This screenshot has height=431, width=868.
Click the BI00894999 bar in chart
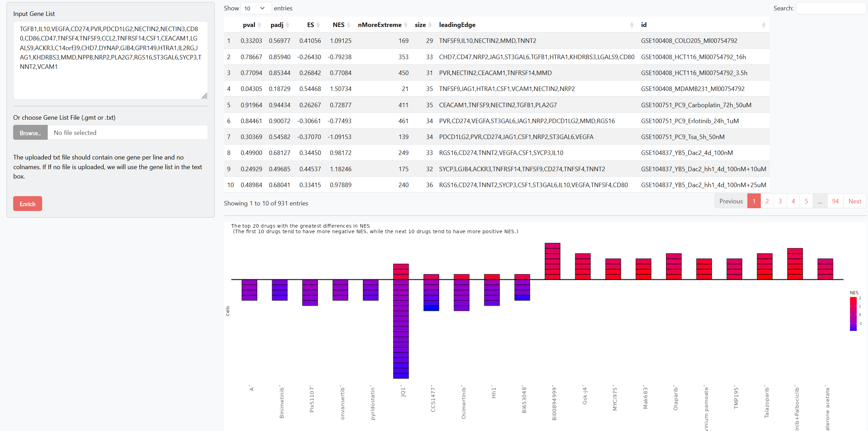(x=552, y=261)
